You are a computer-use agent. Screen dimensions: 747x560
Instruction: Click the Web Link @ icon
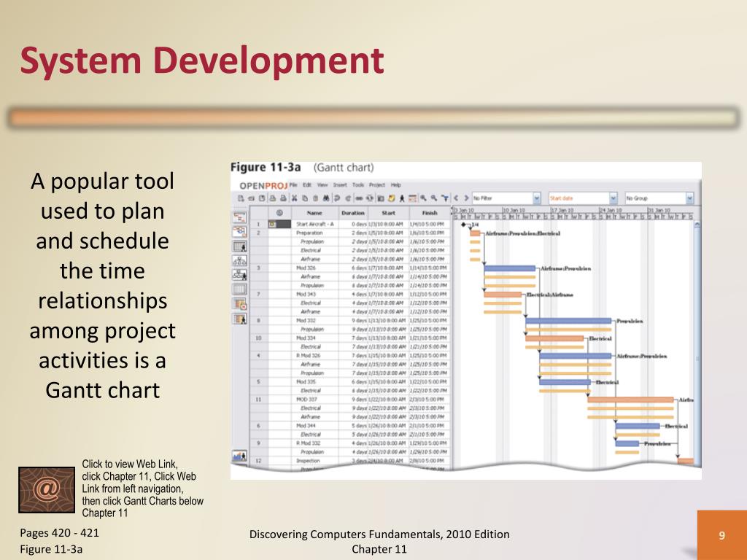[47, 490]
